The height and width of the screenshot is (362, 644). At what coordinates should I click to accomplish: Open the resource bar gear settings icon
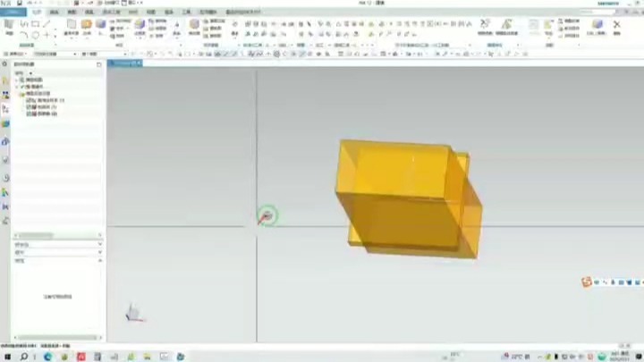coord(4,64)
